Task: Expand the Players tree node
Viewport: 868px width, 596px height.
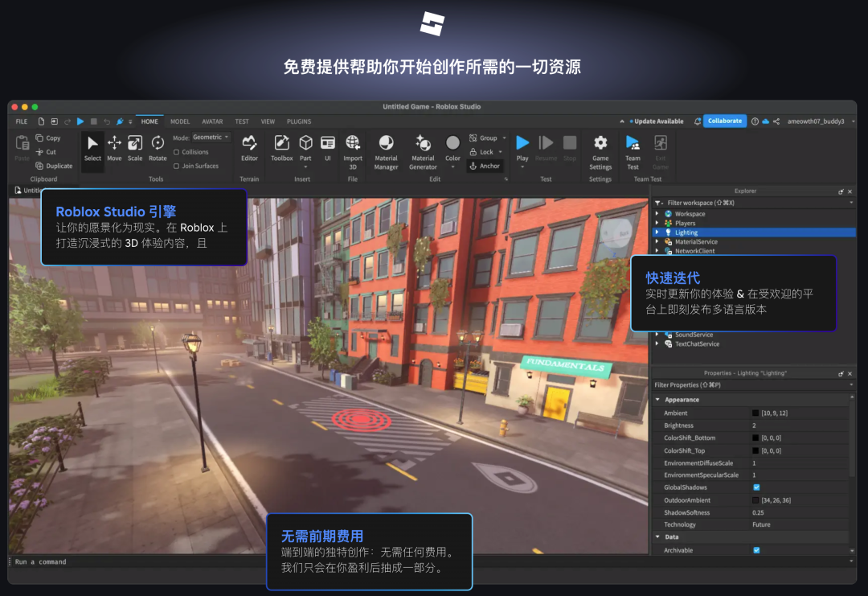Action: pyautogui.click(x=657, y=224)
